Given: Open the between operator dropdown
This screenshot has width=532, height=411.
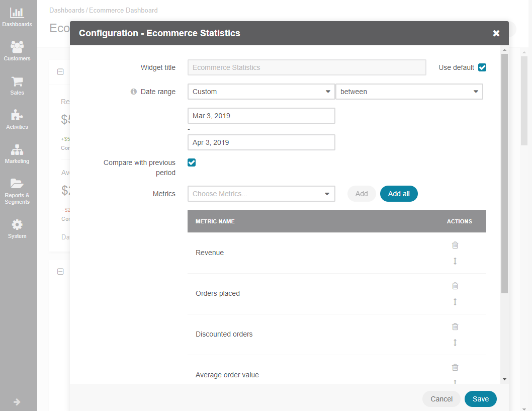Looking at the screenshot, I should pyautogui.click(x=409, y=92).
